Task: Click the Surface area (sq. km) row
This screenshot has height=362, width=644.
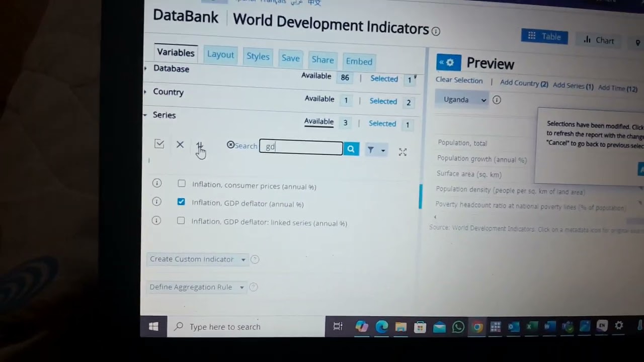Action: click(x=469, y=174)
